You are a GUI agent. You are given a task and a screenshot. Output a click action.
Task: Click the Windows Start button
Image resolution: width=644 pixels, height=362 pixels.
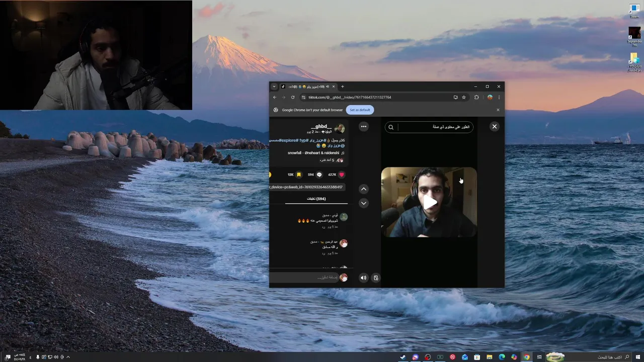click(x=638, y=357)
